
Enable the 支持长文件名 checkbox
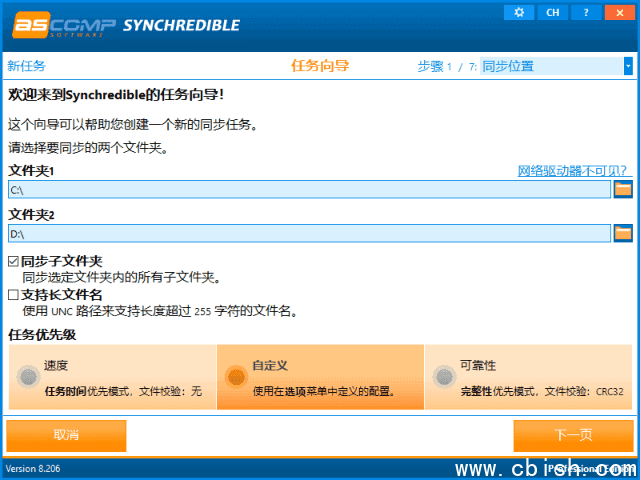pos(14,295)
